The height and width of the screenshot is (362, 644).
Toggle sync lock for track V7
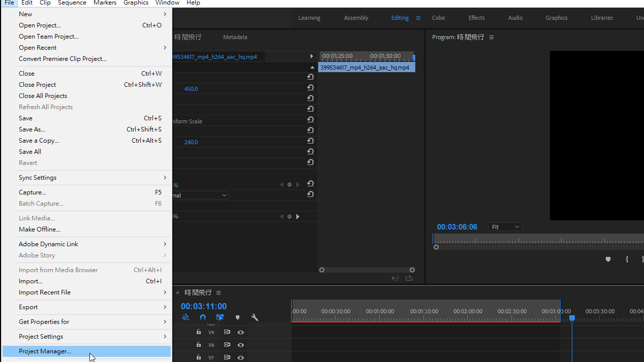tap(227, 357)
